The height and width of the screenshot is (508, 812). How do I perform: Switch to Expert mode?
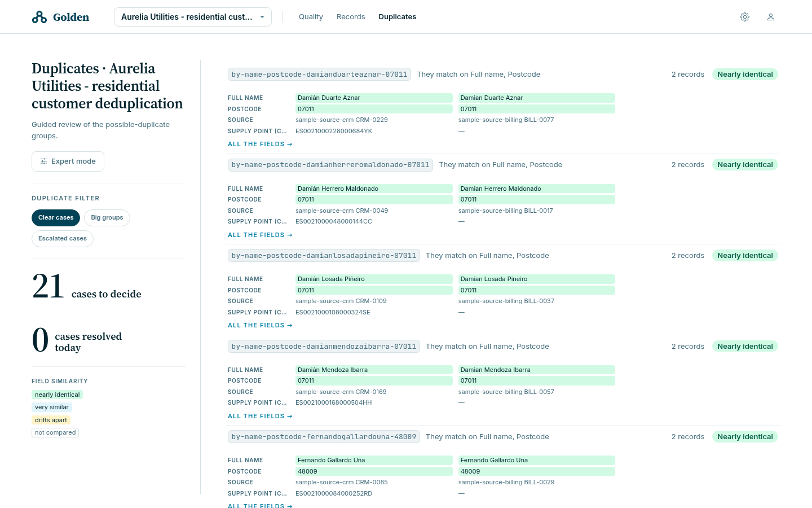(x=68, y=161)
